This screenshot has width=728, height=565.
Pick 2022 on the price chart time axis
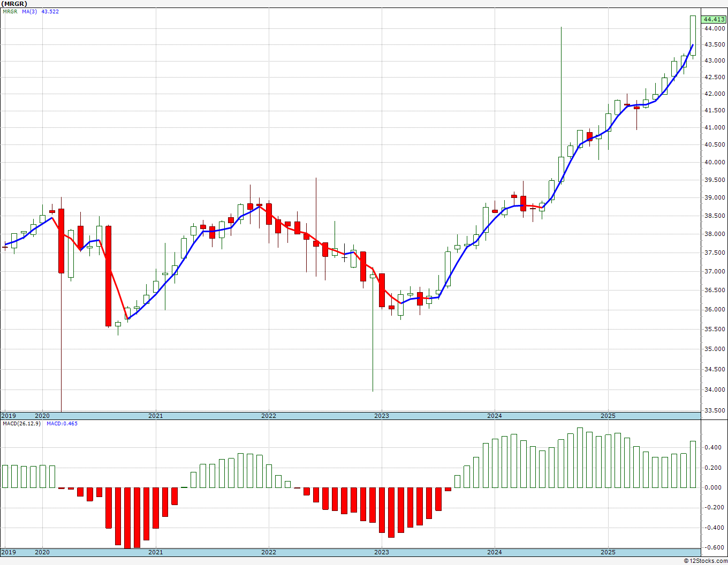[x=268, y=416]
